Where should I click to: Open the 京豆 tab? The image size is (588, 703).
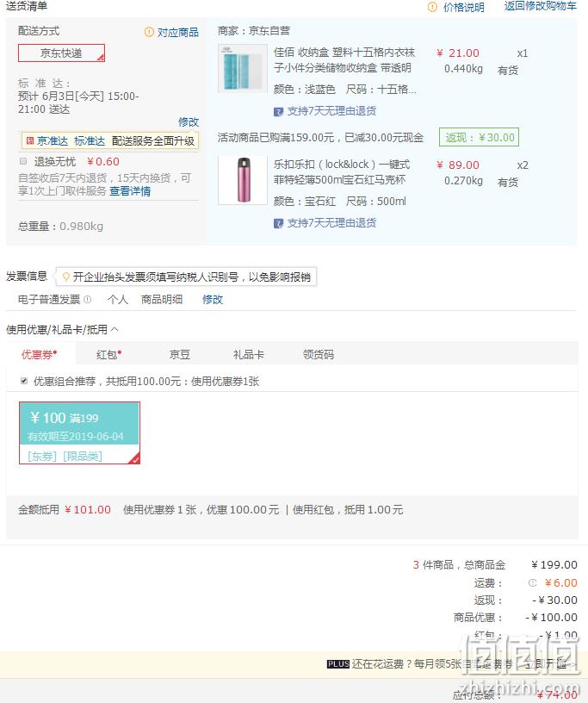coord(180,355)
